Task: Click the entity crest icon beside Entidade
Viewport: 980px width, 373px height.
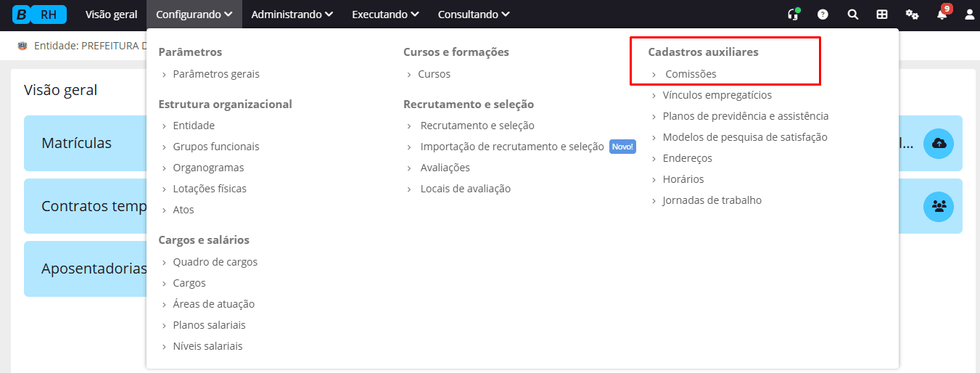Action: click(22, 46)
